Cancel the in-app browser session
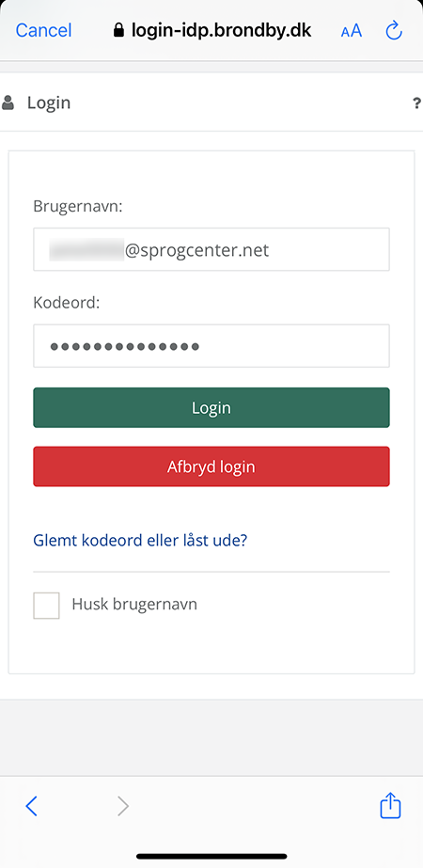 pos(44,30)
